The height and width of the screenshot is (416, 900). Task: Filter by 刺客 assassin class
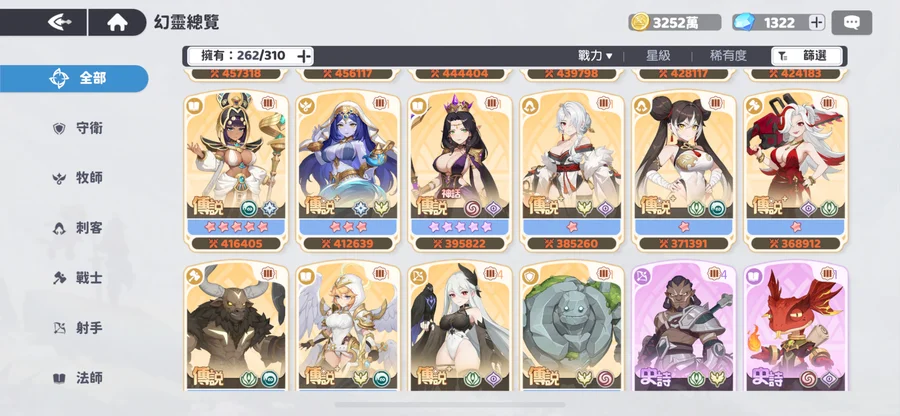pyautogui.click(x=77, y=228)
